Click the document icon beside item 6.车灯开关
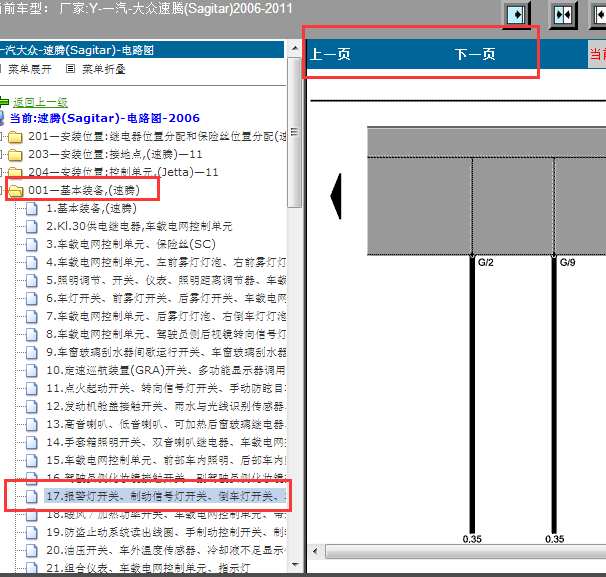The height and width of the screenshot is (577, 606). tap(32, 298)
